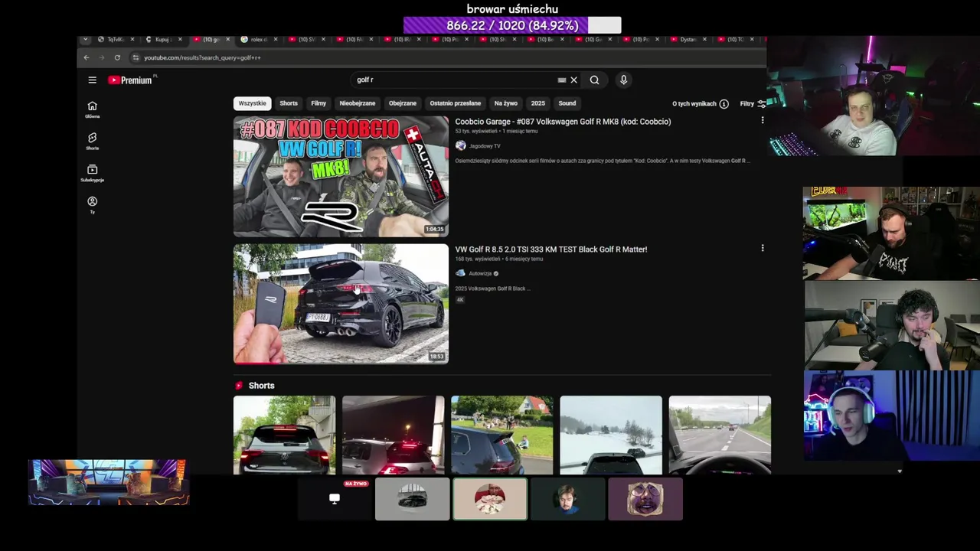980x551 pixels.
Task: Open the Autowizja channel name
Action: coord(480,273)
